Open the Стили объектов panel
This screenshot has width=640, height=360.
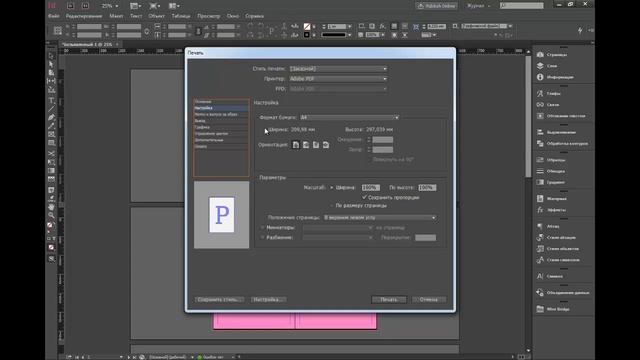(558, 249)
